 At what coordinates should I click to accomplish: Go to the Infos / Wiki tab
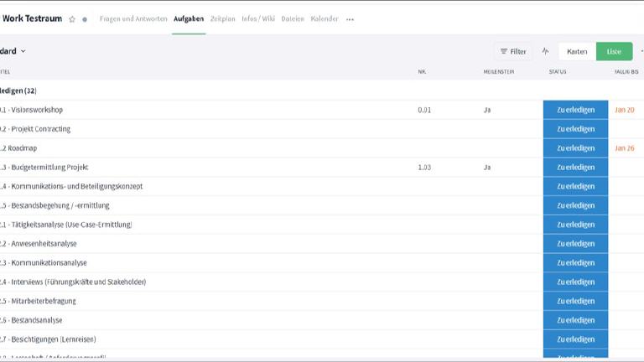click(258, 18)
